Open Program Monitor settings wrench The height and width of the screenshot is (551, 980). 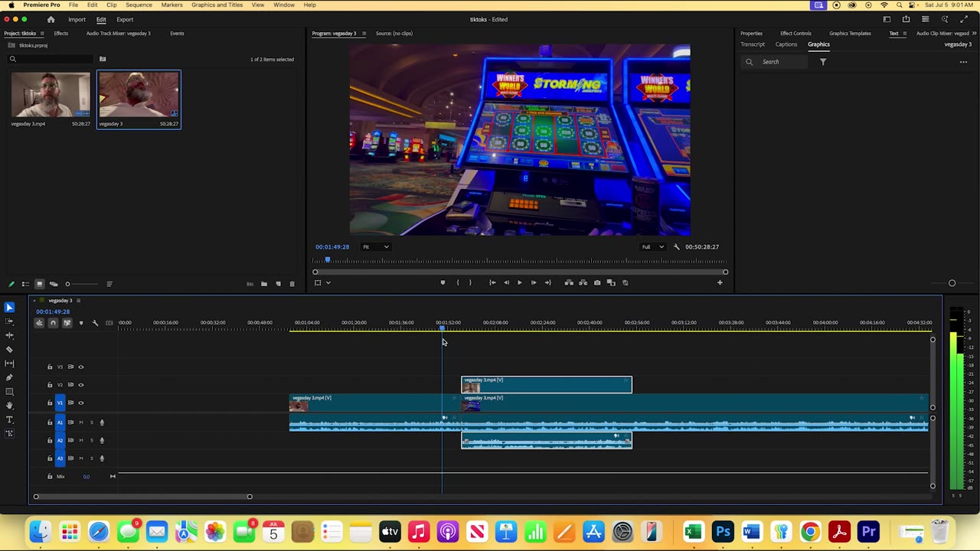click(x=676, y=246)
